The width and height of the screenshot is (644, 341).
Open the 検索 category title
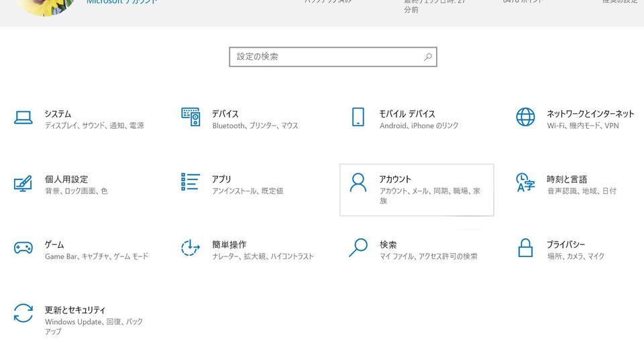click(388, 244)
